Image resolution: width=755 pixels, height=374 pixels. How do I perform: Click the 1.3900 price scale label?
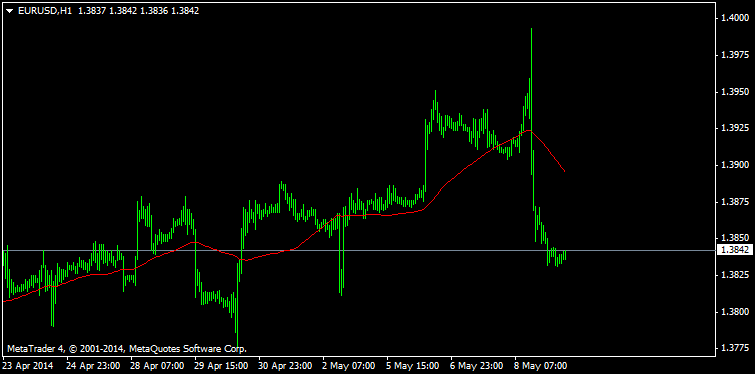click(734, 165)
